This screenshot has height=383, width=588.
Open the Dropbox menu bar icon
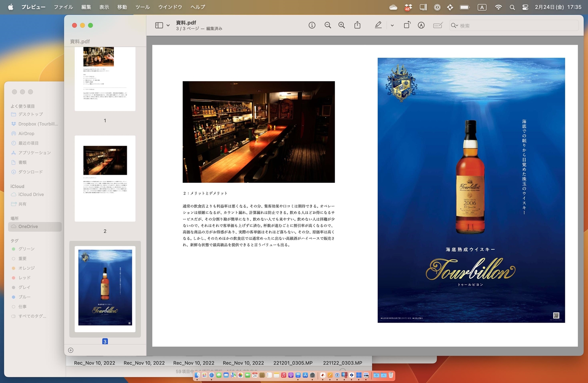tap(407, 7)
